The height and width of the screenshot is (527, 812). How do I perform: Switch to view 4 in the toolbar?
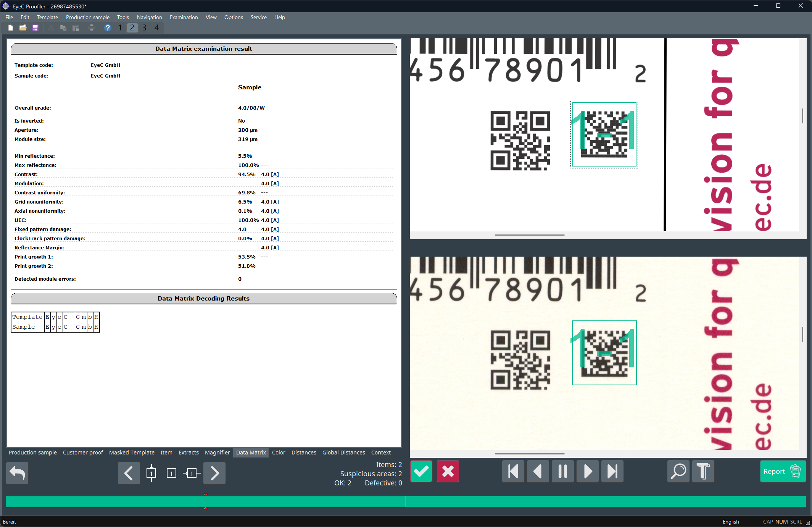[x=156, y=28]
